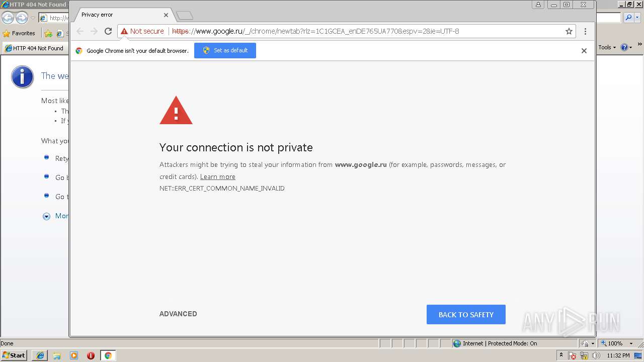Open Windows Explorer from the taskbar
This screenshot has height=362, width=644.
click(57, 355)
